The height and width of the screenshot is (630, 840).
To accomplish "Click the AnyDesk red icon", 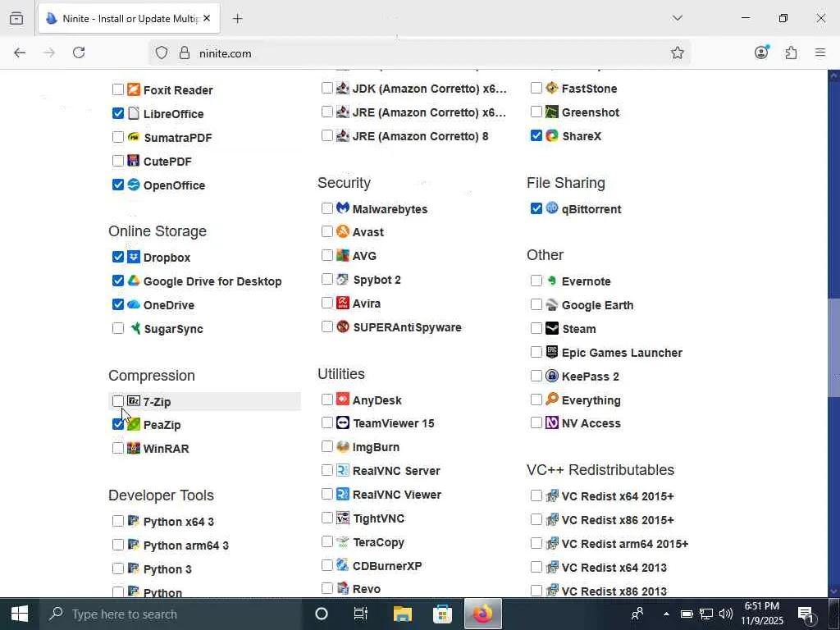I will tap(343, 399).
